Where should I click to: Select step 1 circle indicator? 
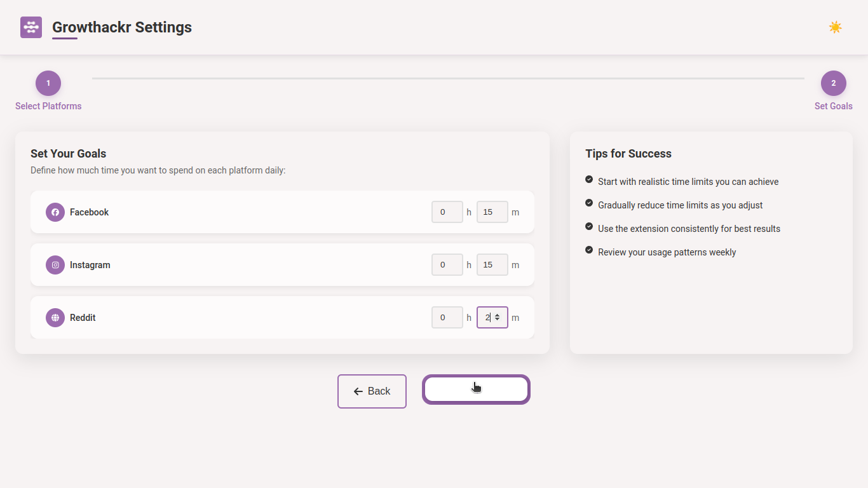(x=48, y=83)
